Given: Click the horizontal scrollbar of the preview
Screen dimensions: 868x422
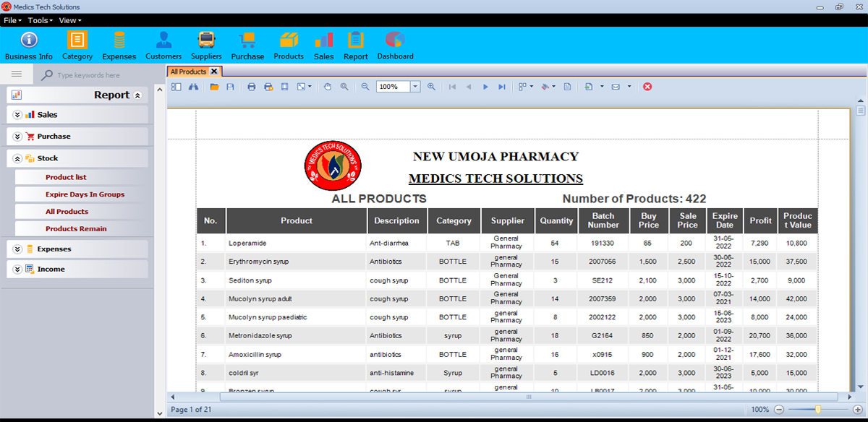Looking at the screenshot, I should click(529, 397).
